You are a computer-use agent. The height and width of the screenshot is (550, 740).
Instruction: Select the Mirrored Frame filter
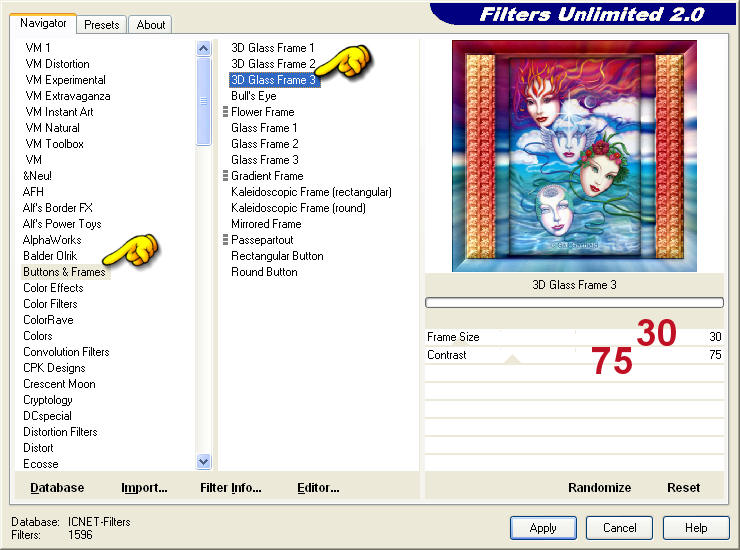coord(266,224)
